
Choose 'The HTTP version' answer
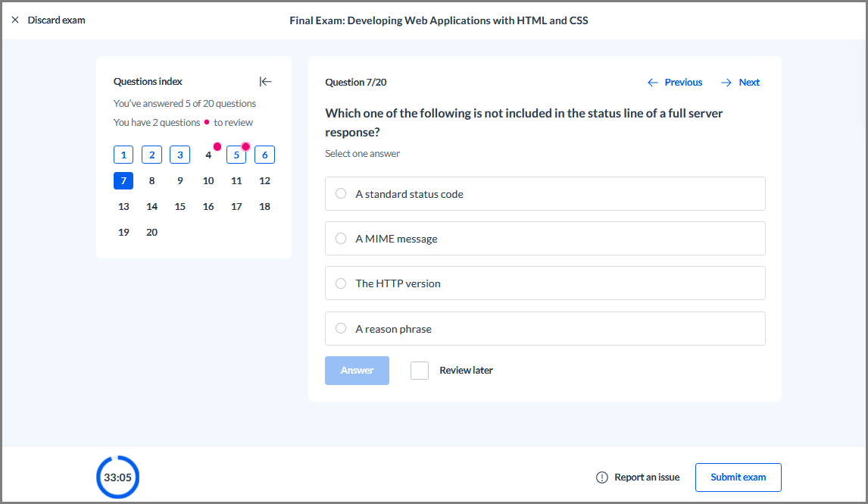pyautogui.click(x=545, y=283)
